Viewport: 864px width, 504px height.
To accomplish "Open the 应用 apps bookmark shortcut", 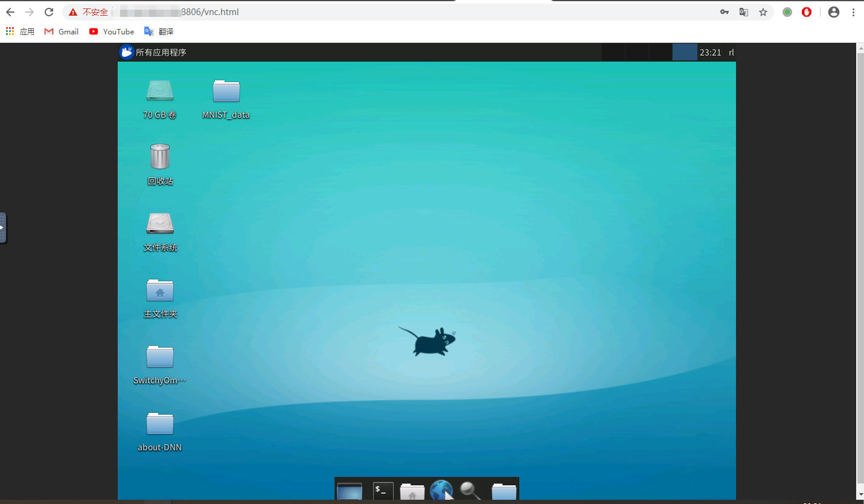I will pyautogui.click(x=20, y=31).
